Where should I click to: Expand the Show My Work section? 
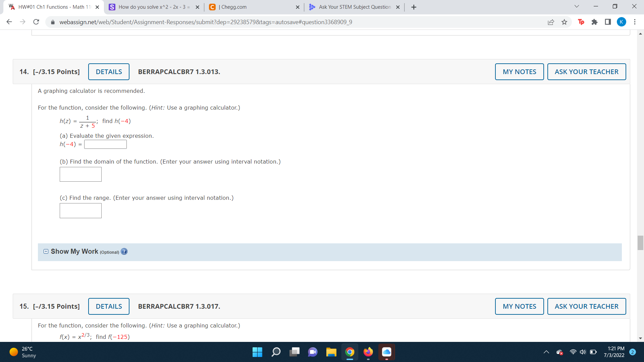pyautogui.click(x=46, y=252)
